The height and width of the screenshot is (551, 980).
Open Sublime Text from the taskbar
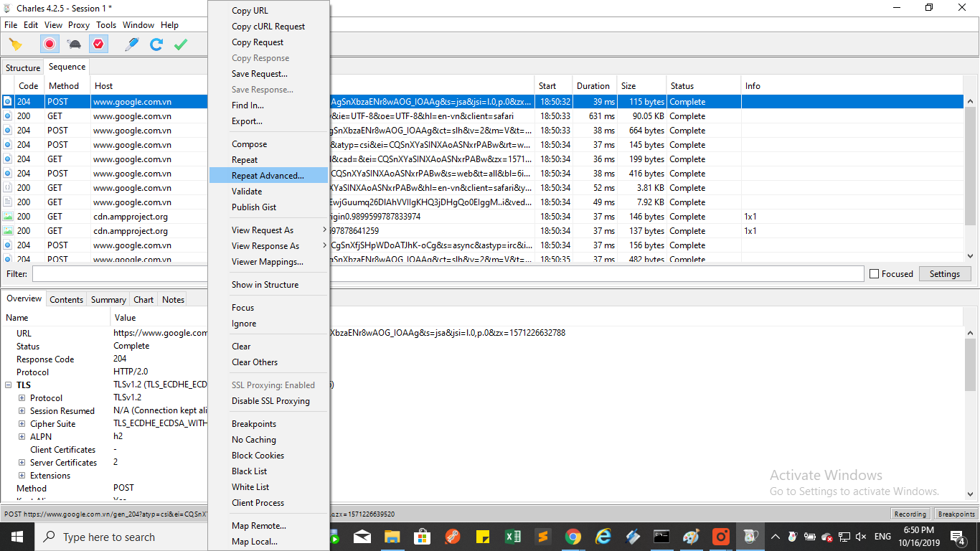pos(543,537)
